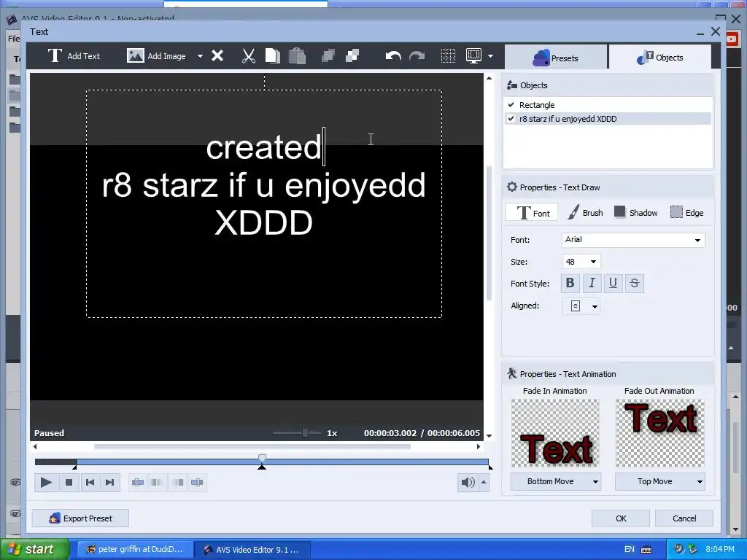Open the Brush properties tab

(x=586, y=213)
